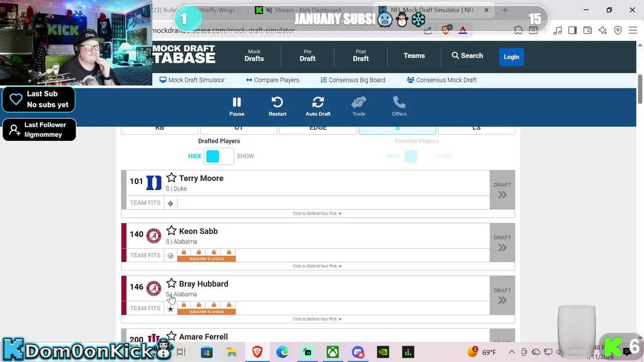Toggle Favorite Players hide/show switch

(x=417, y=156)
